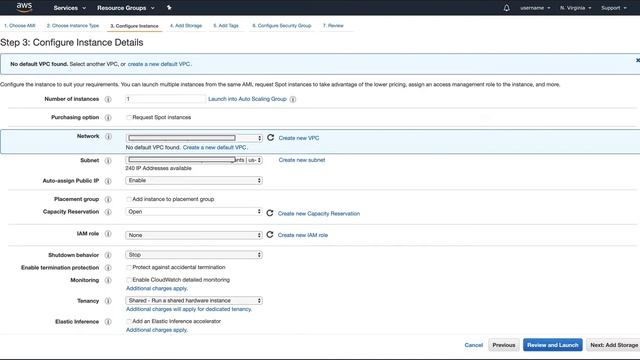Click Create a new default VPC under Network
This screenshot has width=640, height=360.
(214, 147)
